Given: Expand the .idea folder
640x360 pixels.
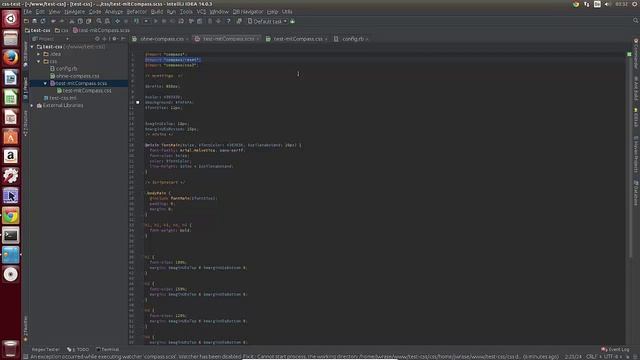Looking at the screenshot, I should pos(39,54).
